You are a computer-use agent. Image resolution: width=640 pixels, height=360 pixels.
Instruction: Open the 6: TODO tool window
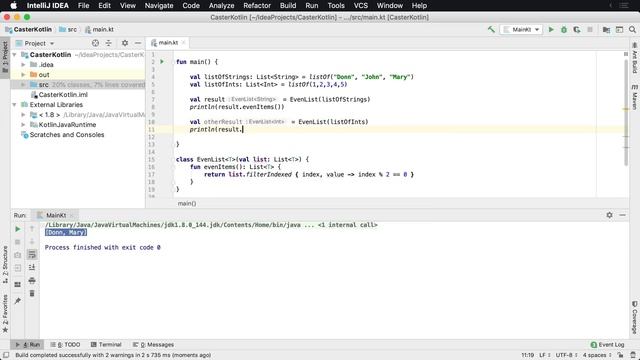coord(65,344)
